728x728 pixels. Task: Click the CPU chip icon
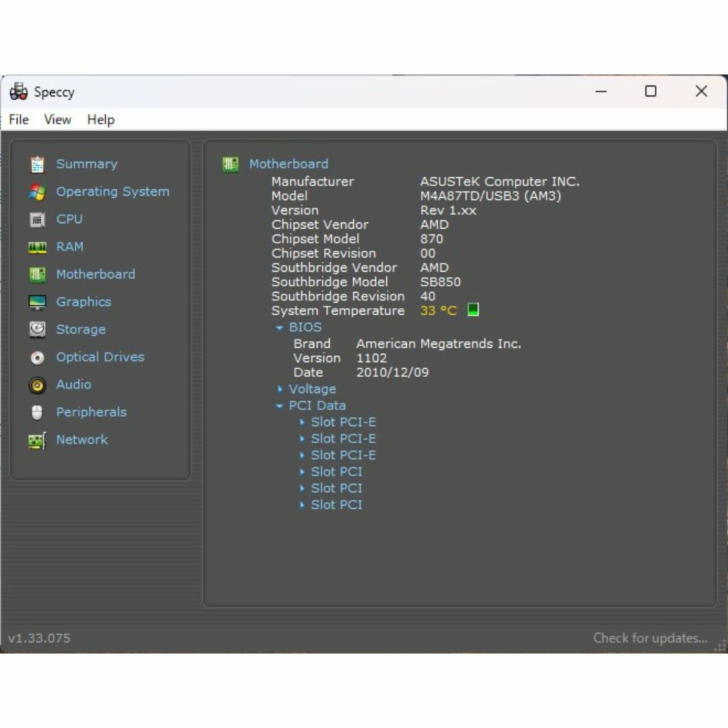37,220
